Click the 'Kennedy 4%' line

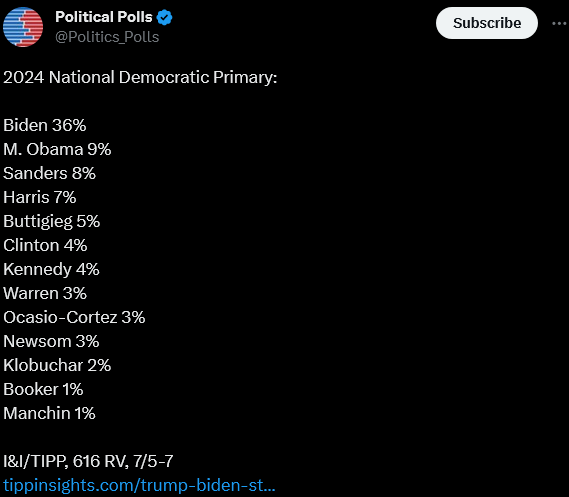51,270
